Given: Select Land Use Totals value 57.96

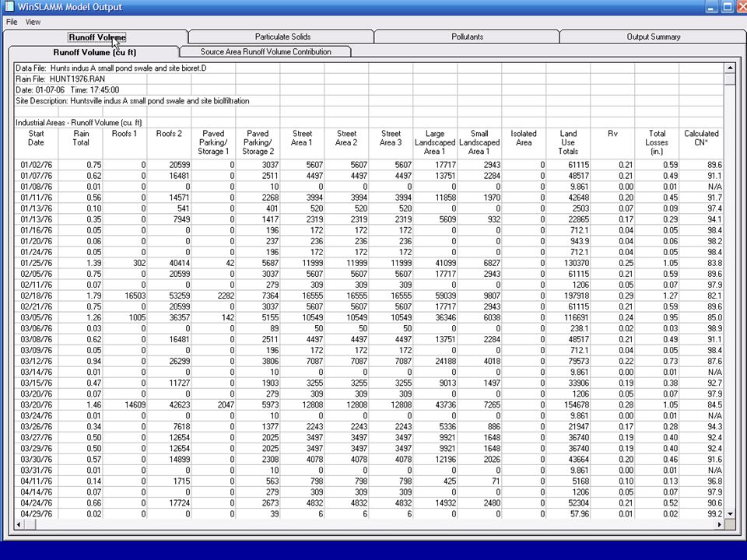Looking at the screenshot, I should click(568, 514).
